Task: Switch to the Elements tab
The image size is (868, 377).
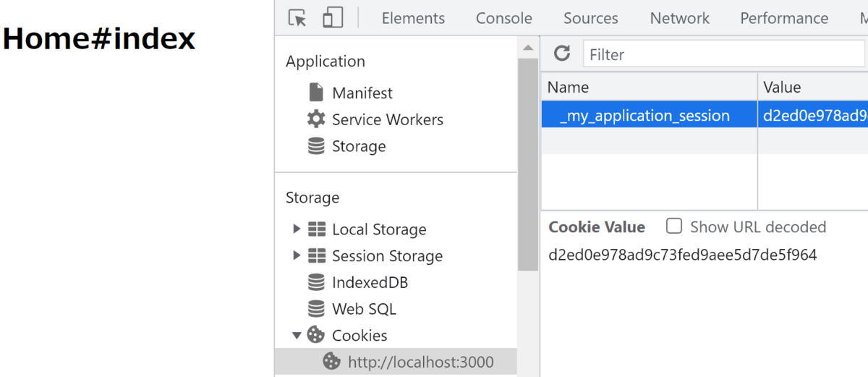Action: tap(413, 18)
